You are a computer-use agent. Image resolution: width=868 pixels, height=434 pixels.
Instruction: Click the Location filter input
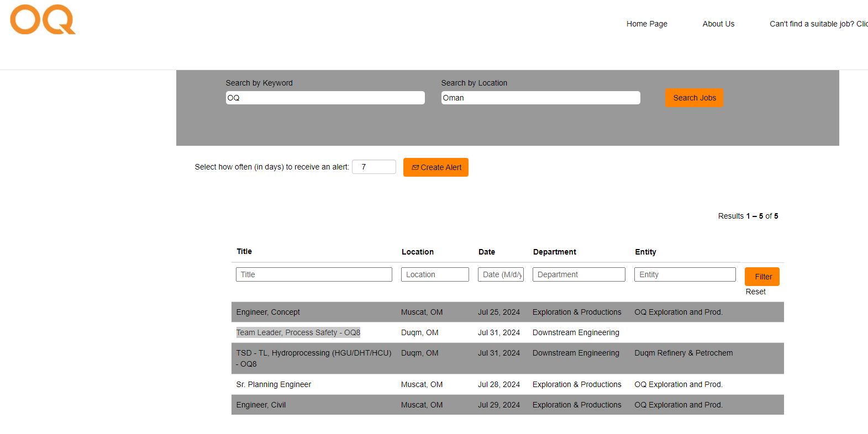(435, 274)
